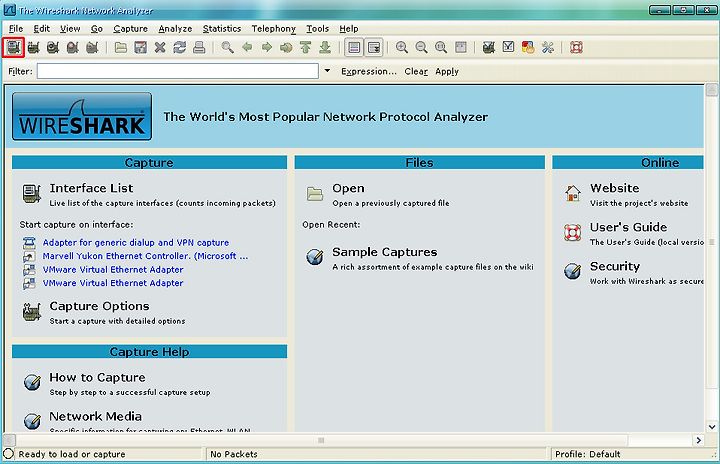Click the Find packet magnifier icon
This screenshot has height=464, width=720.
[227, 47]
